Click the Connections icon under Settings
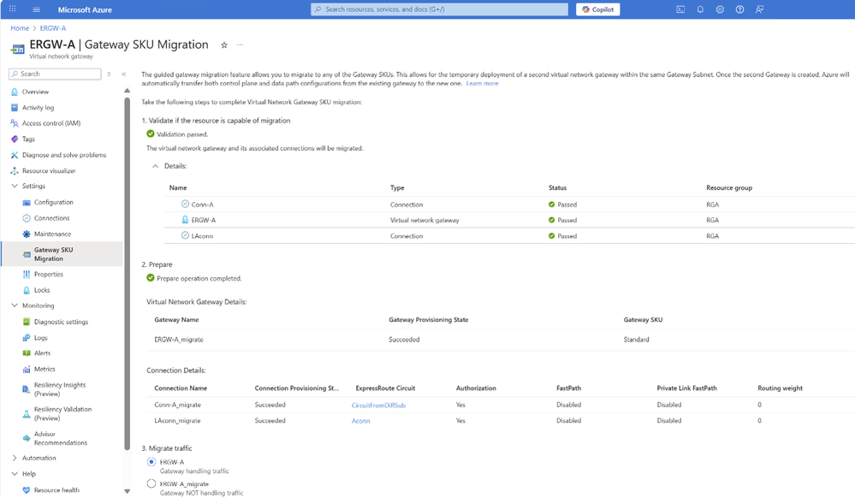 27,218
